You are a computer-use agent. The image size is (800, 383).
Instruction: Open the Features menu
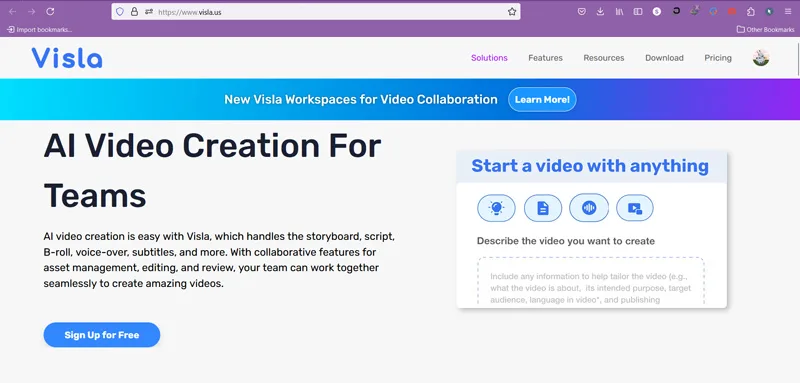(545, 58)
